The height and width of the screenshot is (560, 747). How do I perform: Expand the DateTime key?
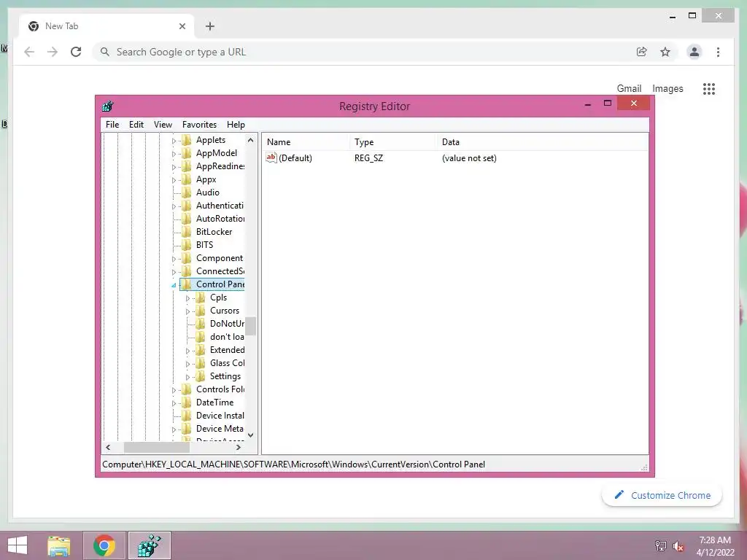[174, 402]
